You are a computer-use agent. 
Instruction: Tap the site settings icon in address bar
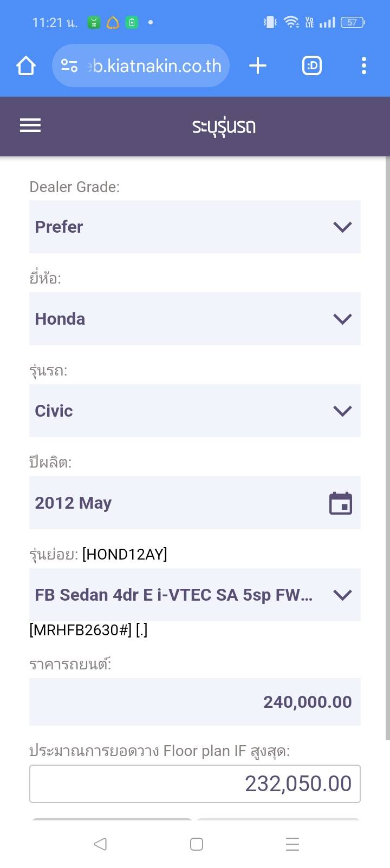69,66
